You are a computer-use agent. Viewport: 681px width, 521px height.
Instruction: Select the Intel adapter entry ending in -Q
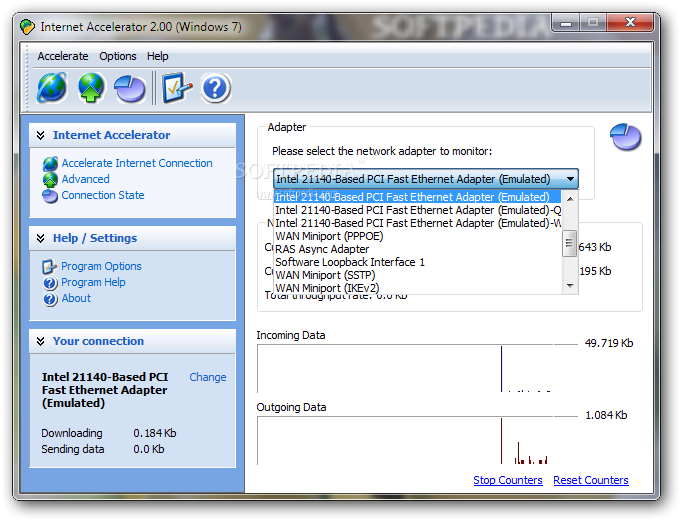(417, 210)
